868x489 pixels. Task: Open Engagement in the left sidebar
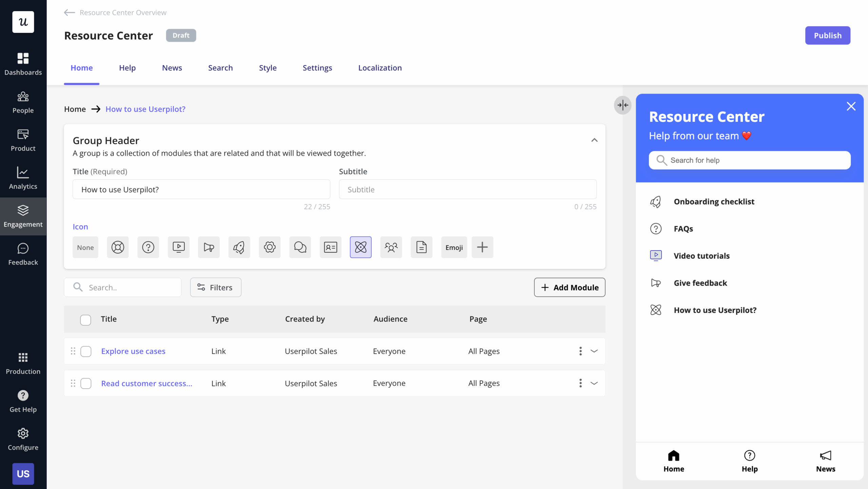(23, 216)
